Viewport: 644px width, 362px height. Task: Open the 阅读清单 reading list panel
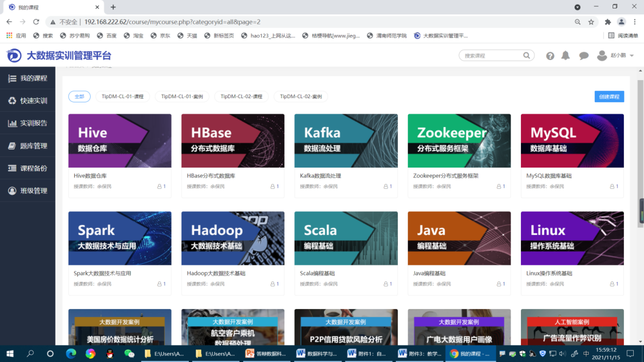click(623, 35)
